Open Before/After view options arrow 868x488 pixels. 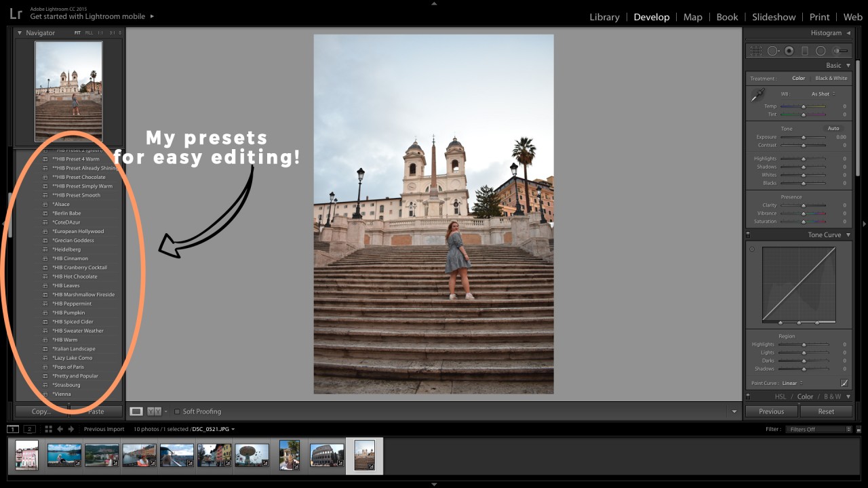pyautogui.click(x=165, y=411)
